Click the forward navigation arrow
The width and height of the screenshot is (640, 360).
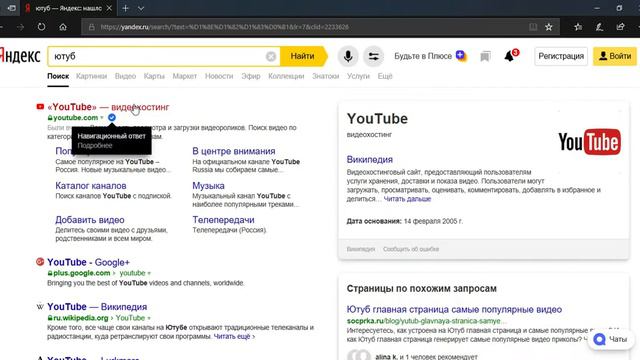(20, 27)
